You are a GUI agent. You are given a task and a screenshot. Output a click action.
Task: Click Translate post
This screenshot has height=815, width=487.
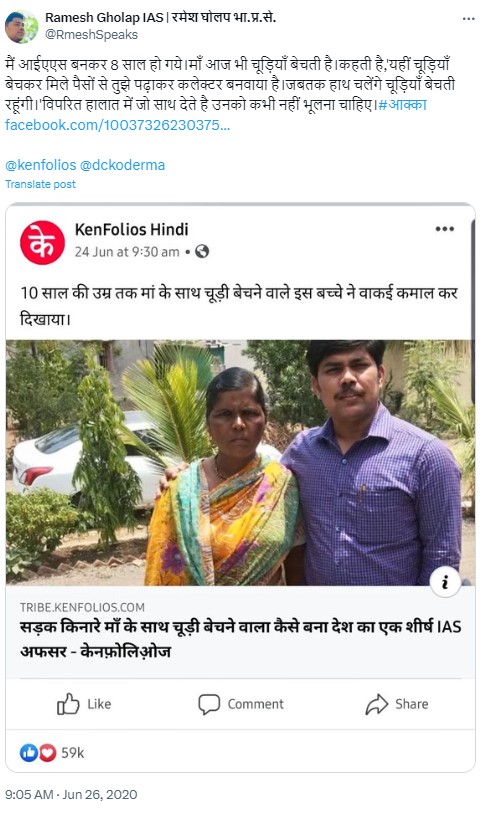[x=41, y=184]
